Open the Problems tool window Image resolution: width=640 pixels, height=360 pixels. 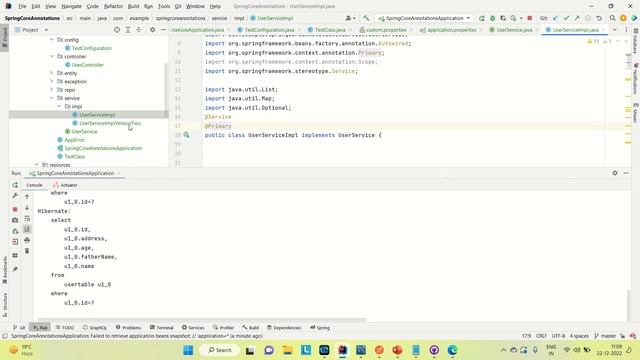click(129, 327)
